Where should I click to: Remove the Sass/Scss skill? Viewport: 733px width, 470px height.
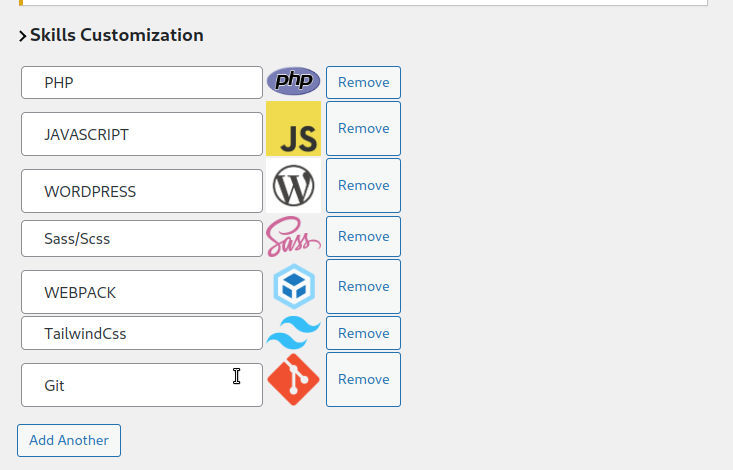pos(363,237)
